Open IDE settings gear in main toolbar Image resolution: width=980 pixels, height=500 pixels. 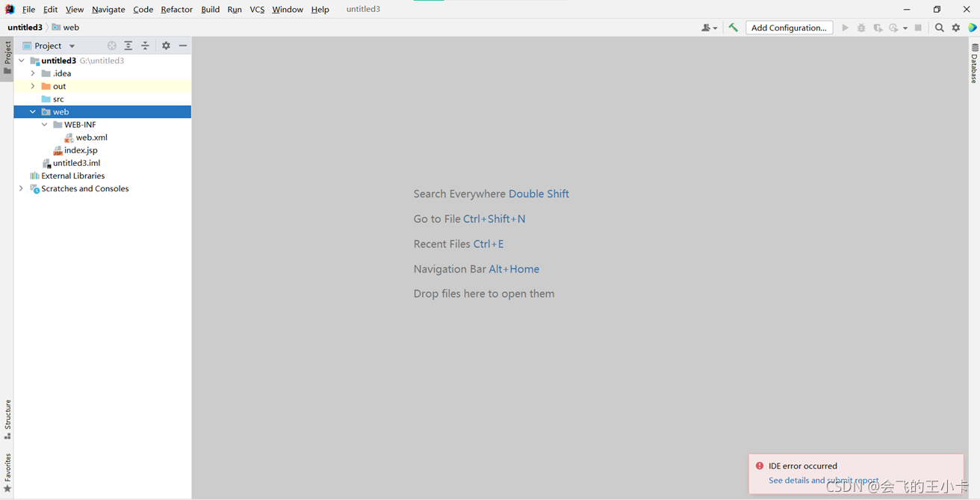[x=956, y=28]
